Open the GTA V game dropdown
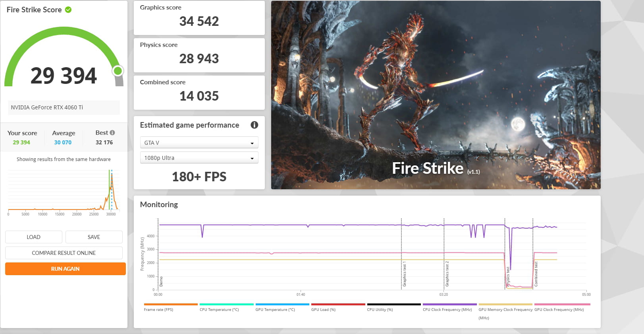This screenshot has height=334, width=644. 199,143
